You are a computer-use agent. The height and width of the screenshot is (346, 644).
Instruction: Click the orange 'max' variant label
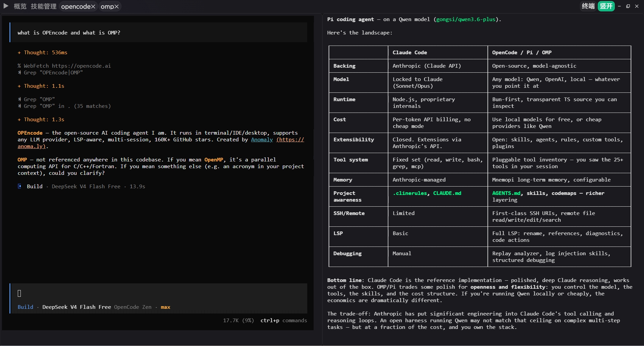165,307
